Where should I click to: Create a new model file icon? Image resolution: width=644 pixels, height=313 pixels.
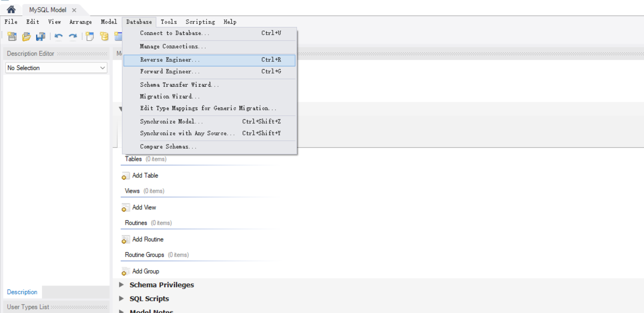12,36
